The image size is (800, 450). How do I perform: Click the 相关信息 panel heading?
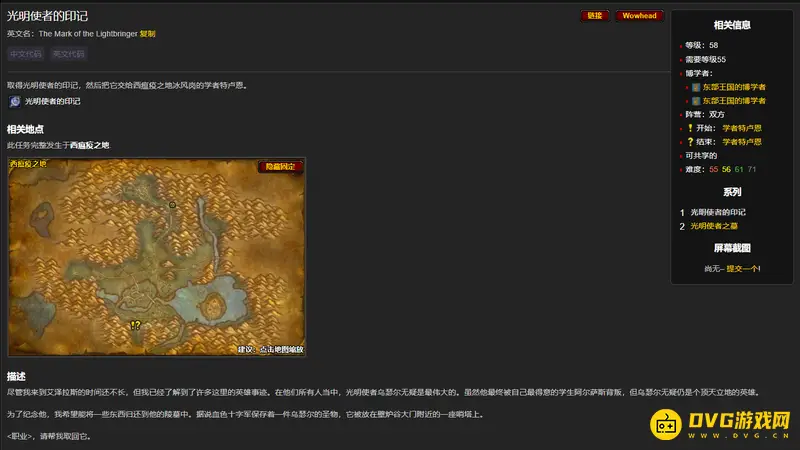pos(732,25)
